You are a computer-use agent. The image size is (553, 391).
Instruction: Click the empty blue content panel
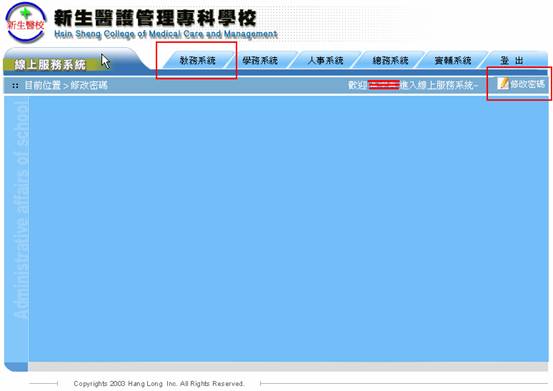[288, 229]
